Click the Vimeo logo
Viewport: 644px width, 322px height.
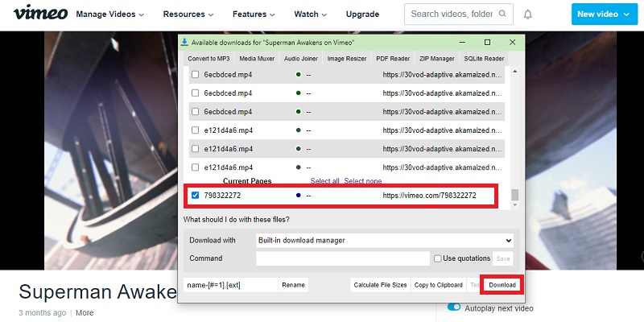(x=40, y=13)
